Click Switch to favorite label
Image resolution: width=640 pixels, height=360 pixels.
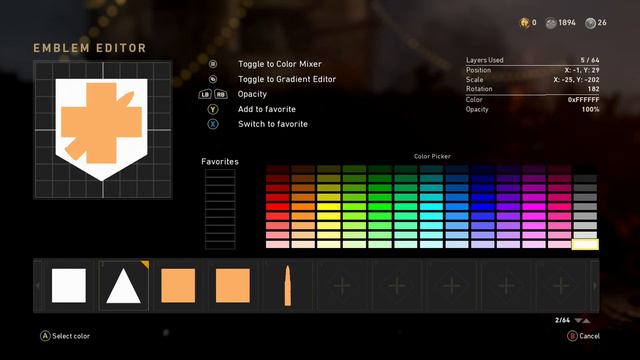[x=273, y=124]
